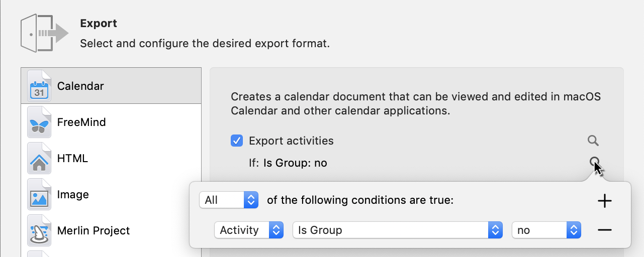Add a new condition with plus button
Screen dimensions: 644x257
pyautogui.click(x=604, y=201)
